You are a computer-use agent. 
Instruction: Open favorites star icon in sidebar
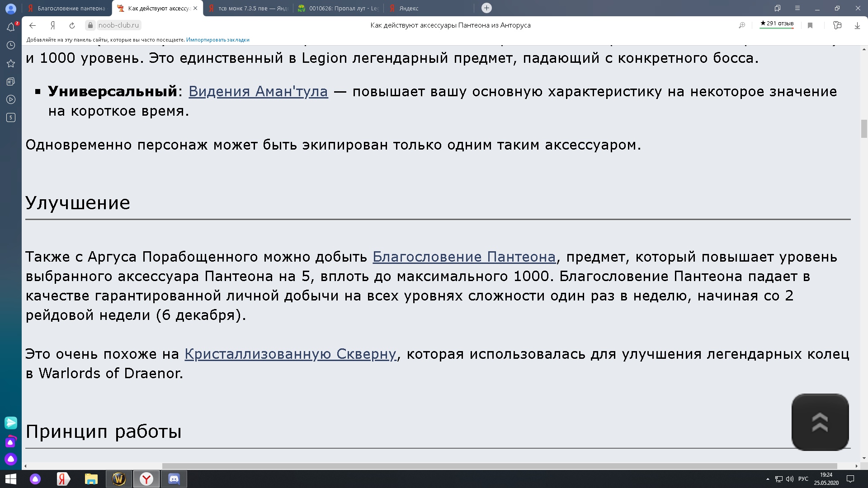11,63
